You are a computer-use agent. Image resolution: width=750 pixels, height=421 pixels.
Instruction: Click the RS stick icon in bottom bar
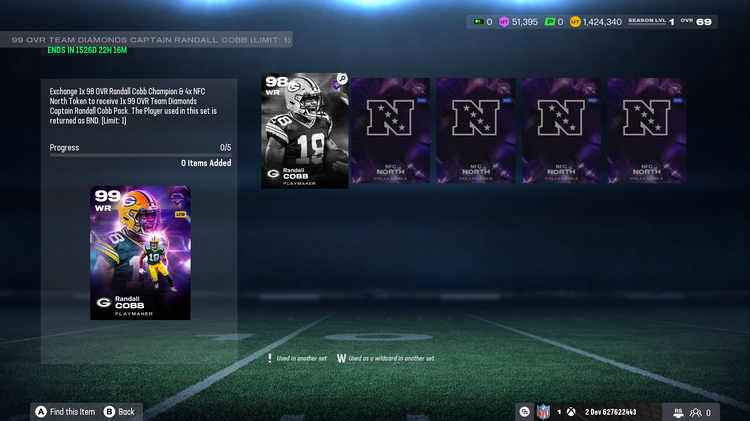click(678, 412)
